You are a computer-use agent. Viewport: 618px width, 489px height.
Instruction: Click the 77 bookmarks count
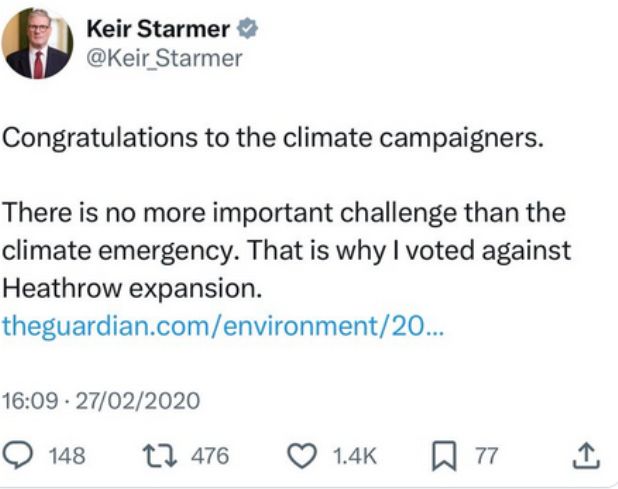click(x=485, y=456)
